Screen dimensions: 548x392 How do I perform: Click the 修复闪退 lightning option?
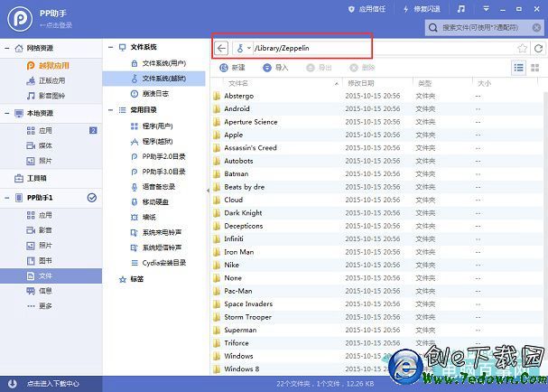pos(422,9)
